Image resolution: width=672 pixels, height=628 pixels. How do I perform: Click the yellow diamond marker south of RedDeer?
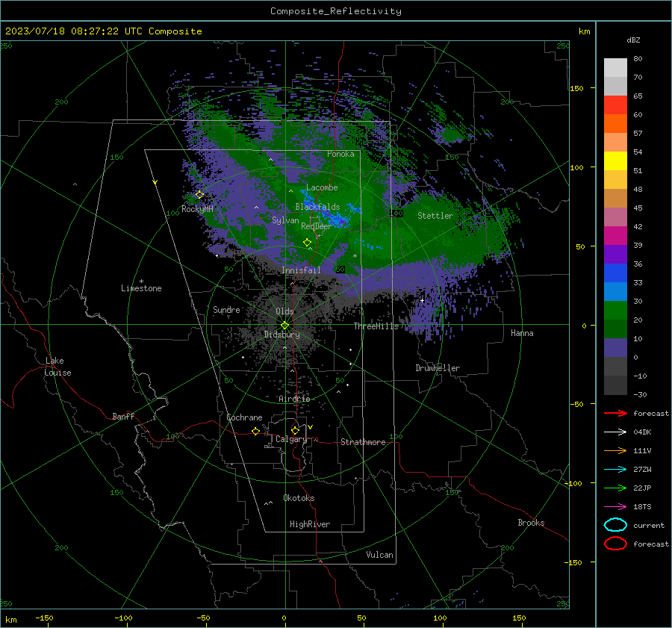(x=308, y=243)
